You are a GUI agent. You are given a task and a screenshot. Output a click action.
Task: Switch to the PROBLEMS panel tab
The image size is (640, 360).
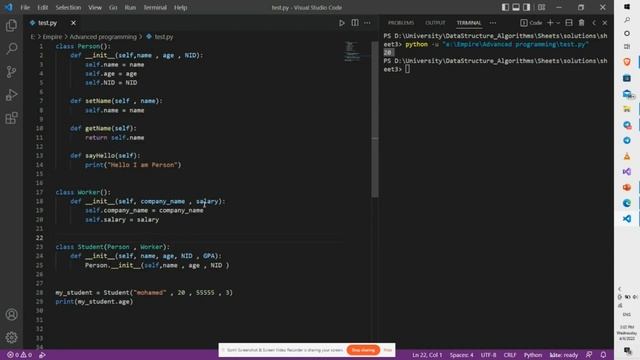pos(401,23)
